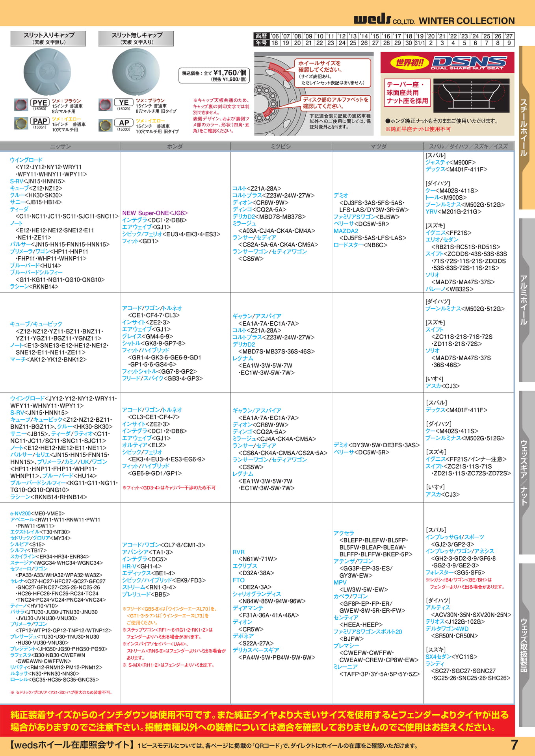Click the NEW Super-ONE<JG6> entry
The image size is (535, 756).
pos(155,213)
